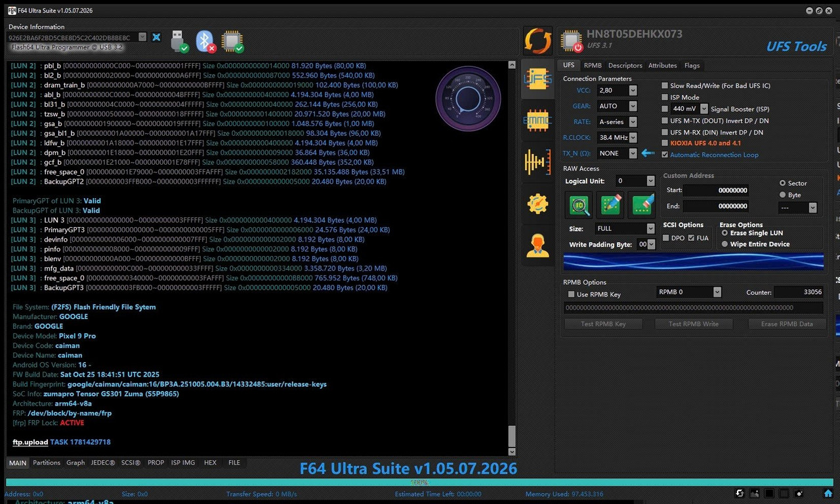The width and height of the screenshot is (840, 504).
Task: Click the USB connection status icon
Action: click(x=179, y=41)
